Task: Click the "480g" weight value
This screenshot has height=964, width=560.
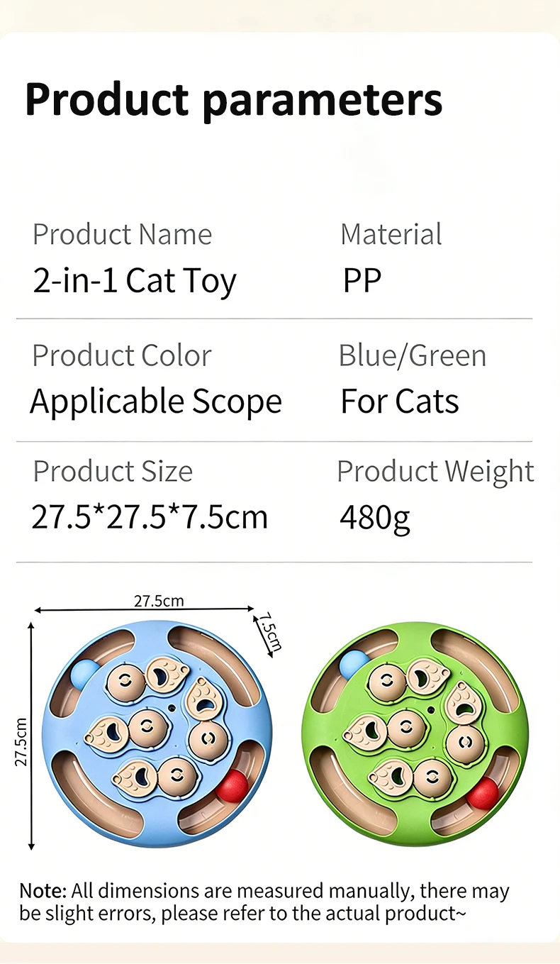Action: pos(375,519)
